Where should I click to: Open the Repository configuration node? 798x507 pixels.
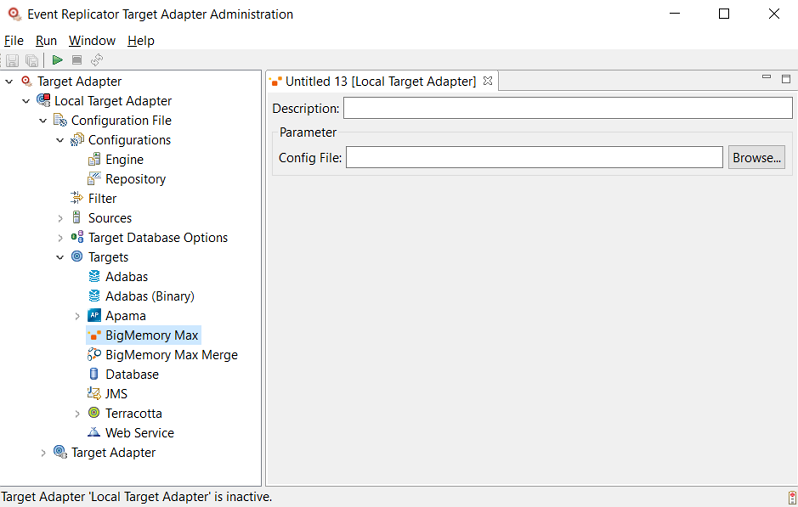click(135, 179)
